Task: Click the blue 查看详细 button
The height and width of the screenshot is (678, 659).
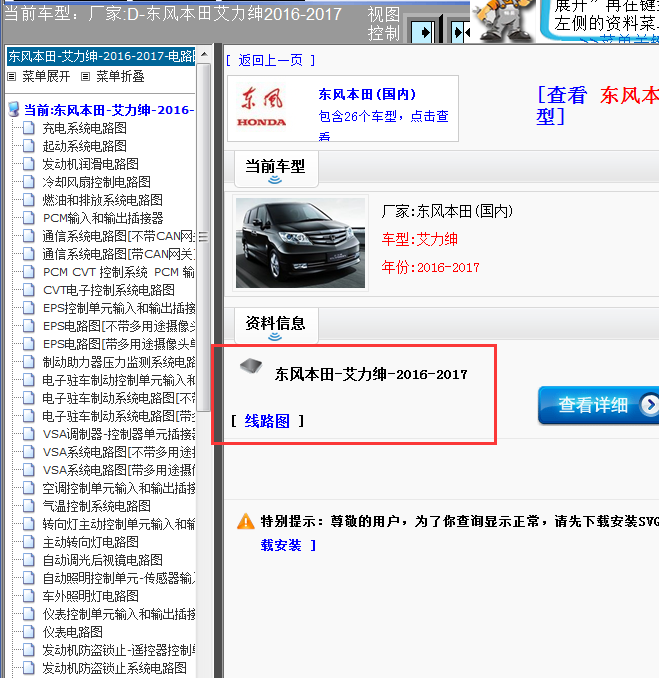Action: pos(598,405)
